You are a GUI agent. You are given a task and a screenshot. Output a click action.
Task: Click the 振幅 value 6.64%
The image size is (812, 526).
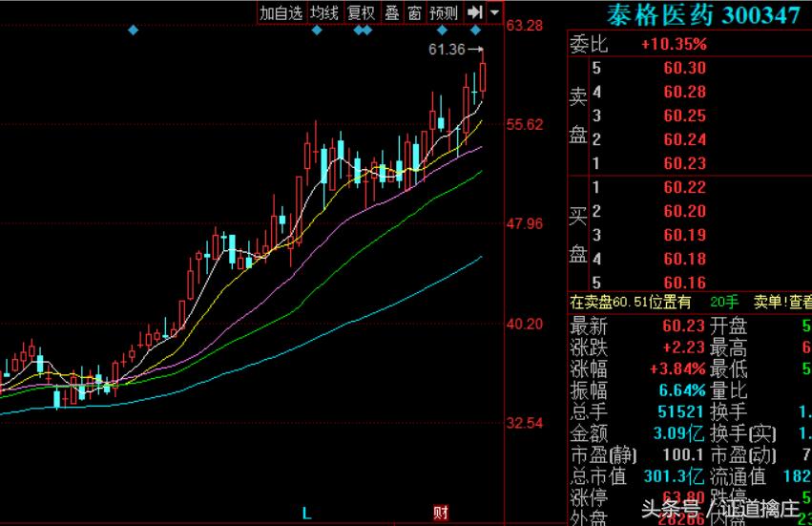click(x=682, y=390)
